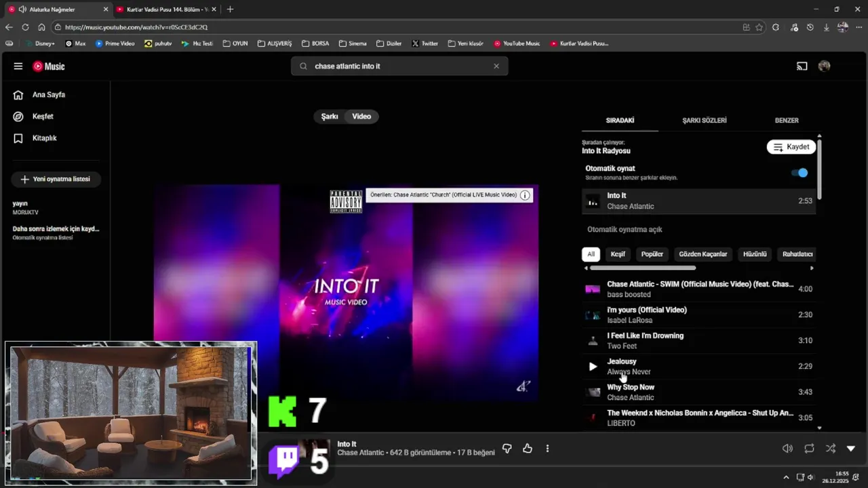Click the Into It music video thumbnail
This screenshot has height=488, width=868.
[346, 293]
